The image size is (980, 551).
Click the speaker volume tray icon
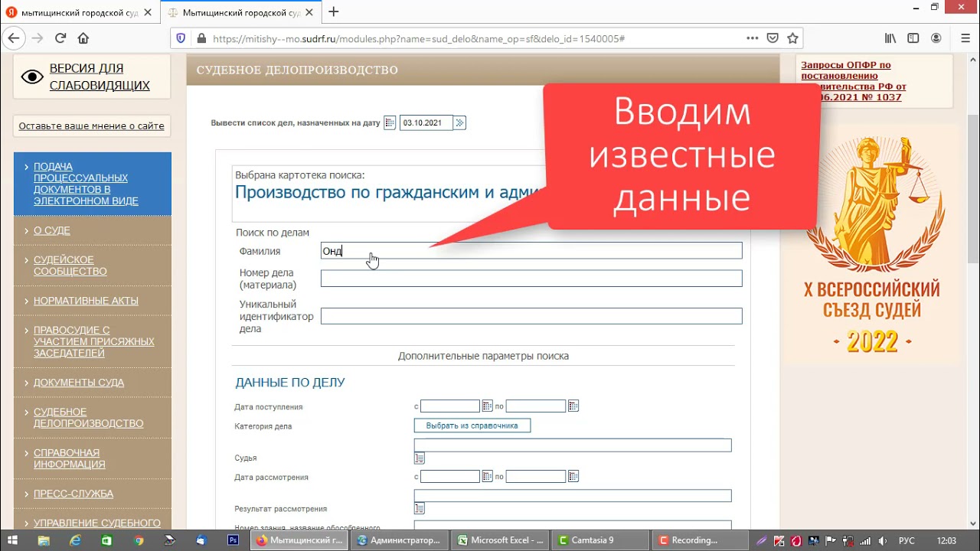coord(882,540)
